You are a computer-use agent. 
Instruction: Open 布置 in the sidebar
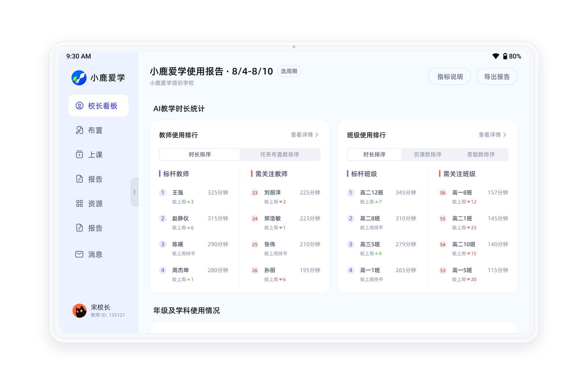point(98,130)
